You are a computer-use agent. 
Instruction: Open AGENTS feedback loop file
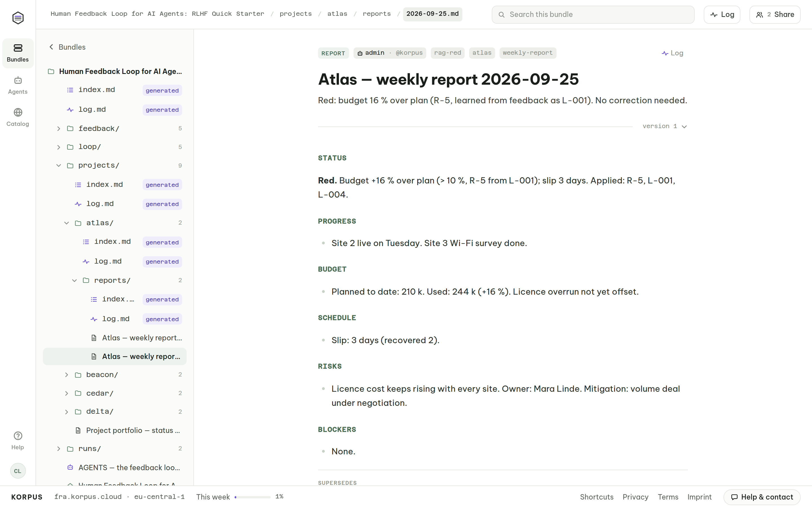115,467
